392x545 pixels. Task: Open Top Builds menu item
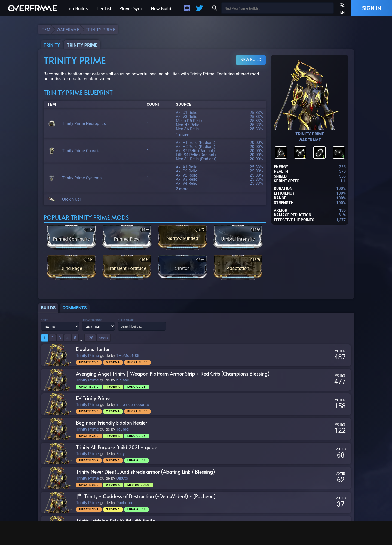77,8
